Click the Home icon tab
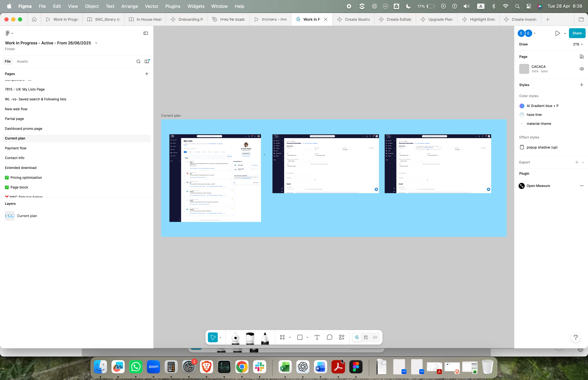The width and height of the screenshot is (588, 380). tap(34, 19)
